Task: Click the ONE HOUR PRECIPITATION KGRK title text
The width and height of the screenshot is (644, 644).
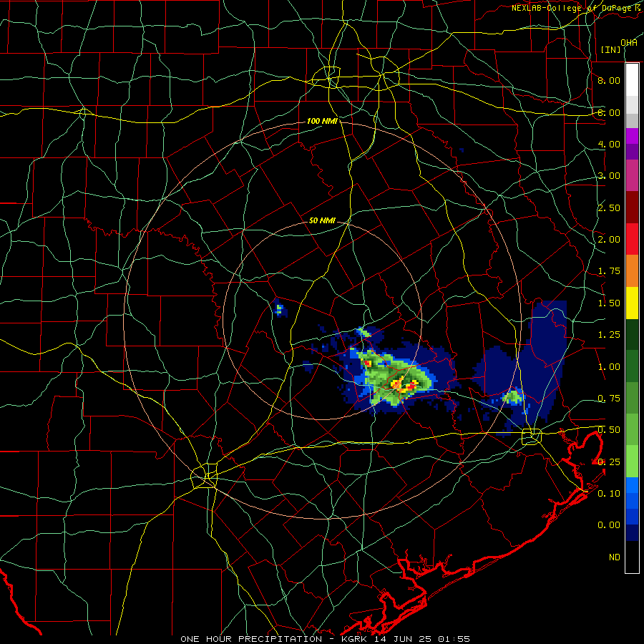Action: 325,639
